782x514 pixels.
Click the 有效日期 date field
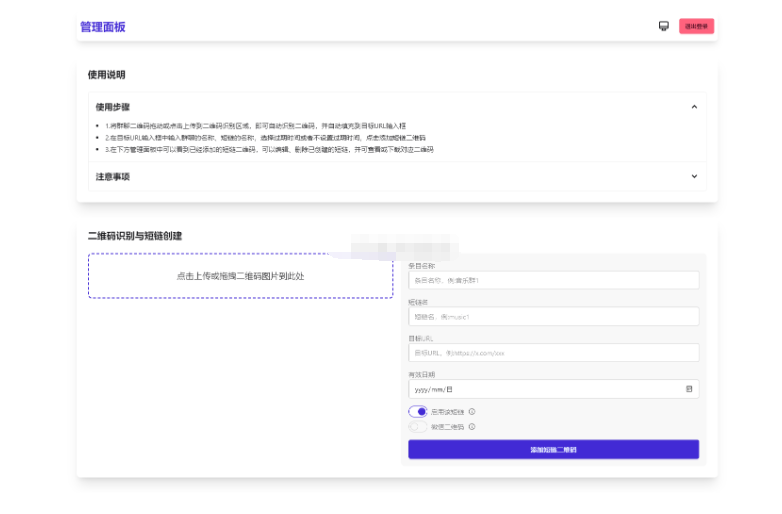pos(540,389)
